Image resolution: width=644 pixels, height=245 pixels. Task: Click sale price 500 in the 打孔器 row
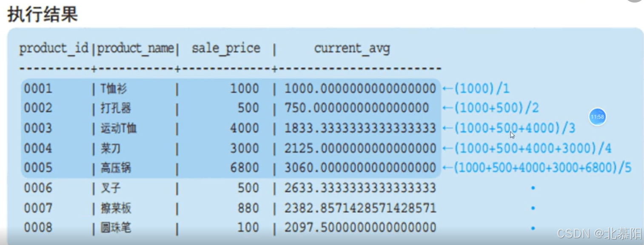(248, 108)
